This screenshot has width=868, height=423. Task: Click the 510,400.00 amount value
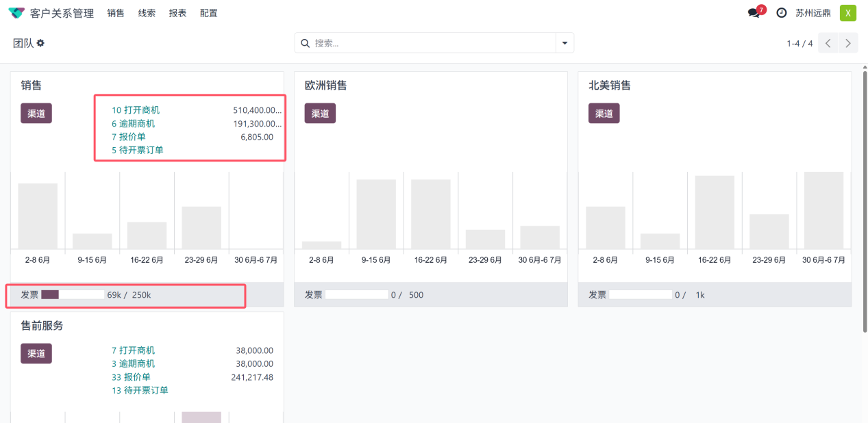(257, 110)
